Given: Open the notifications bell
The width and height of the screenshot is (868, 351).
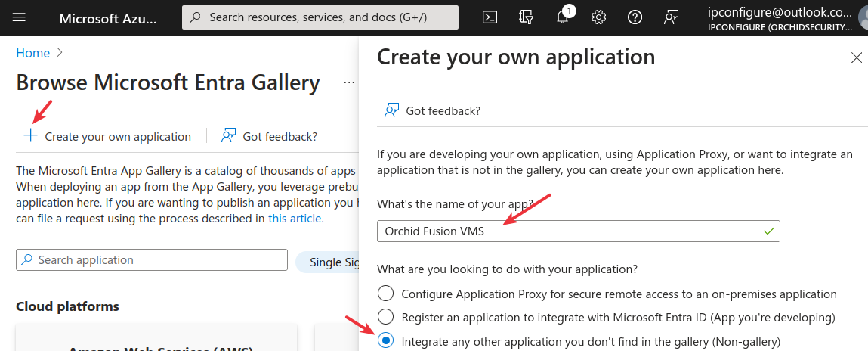Looking at the screenshot, I should (563, 17).
